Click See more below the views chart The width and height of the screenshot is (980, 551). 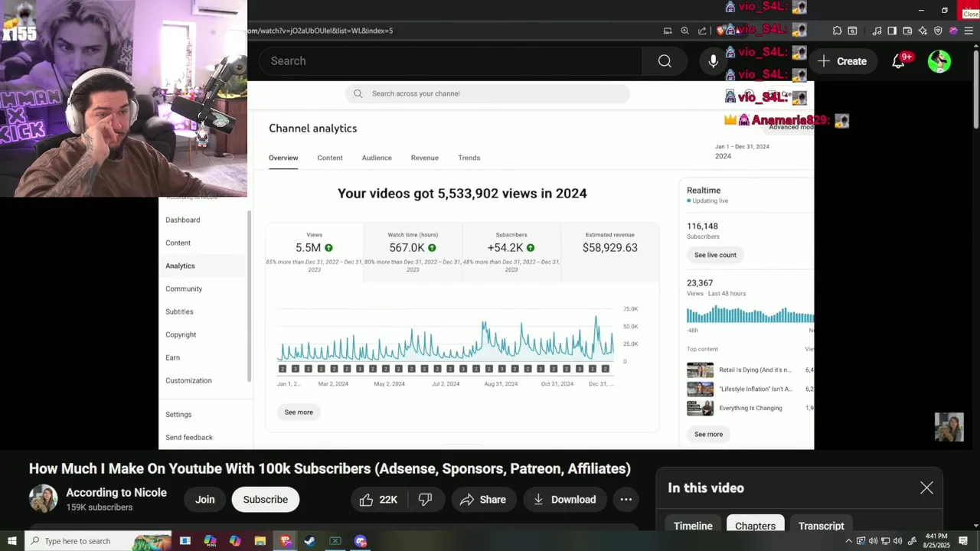299,412
